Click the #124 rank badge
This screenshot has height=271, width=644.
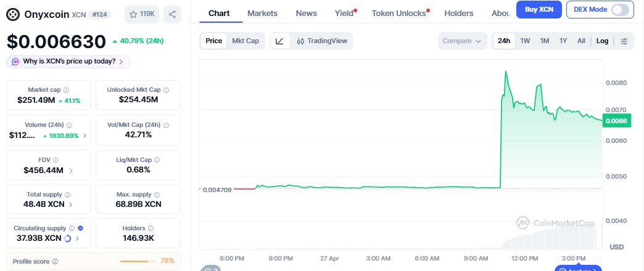tap(99, 15)
